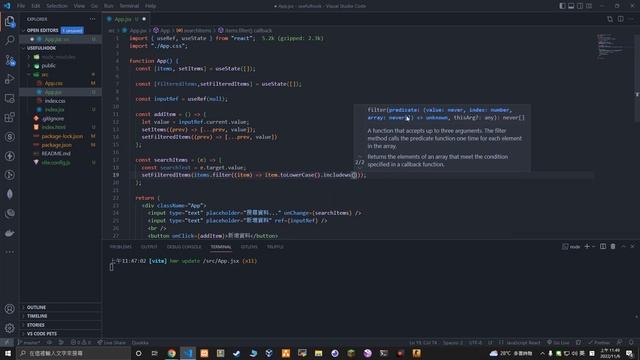Open the S-circle extension in activity bar

click(9, 137)
